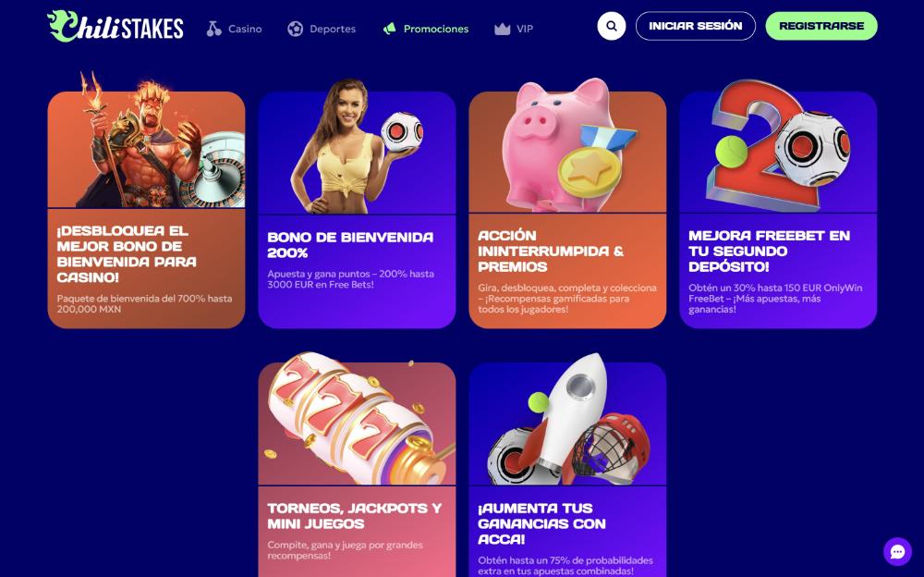Image resolution: width=924 pixels, height=577 pixels.
Task: Click the ChiliStakes flame logo
Action: (x=115, y=27)
